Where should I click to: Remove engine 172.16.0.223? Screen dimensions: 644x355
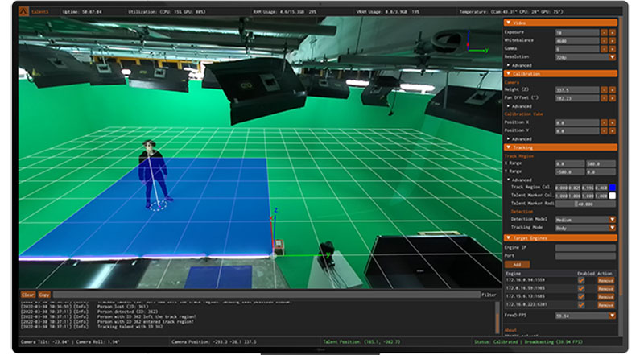point(606,305)
